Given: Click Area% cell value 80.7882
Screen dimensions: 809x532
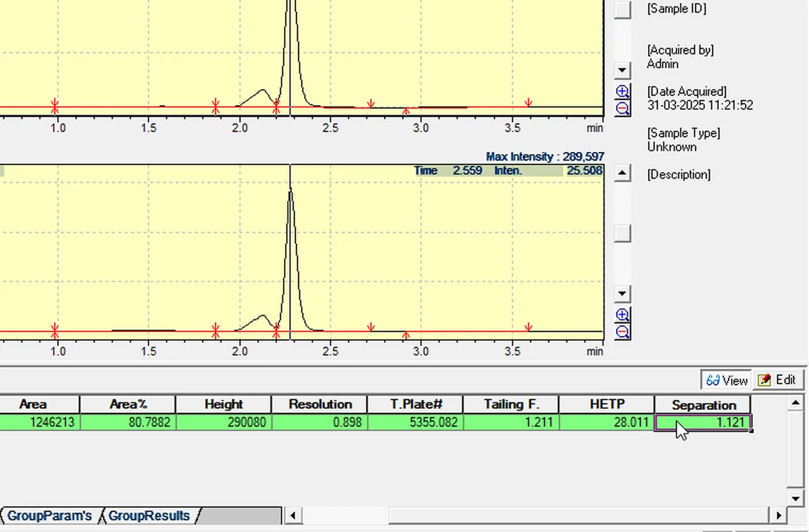Looking at the screenshot, I should pyautogui.click(x=128, y=422).
